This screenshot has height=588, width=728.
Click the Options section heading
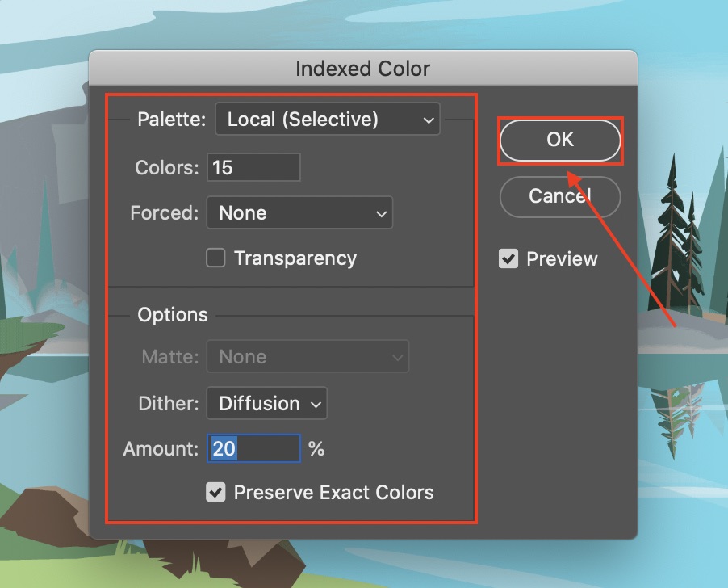click(x=172, y=315)
